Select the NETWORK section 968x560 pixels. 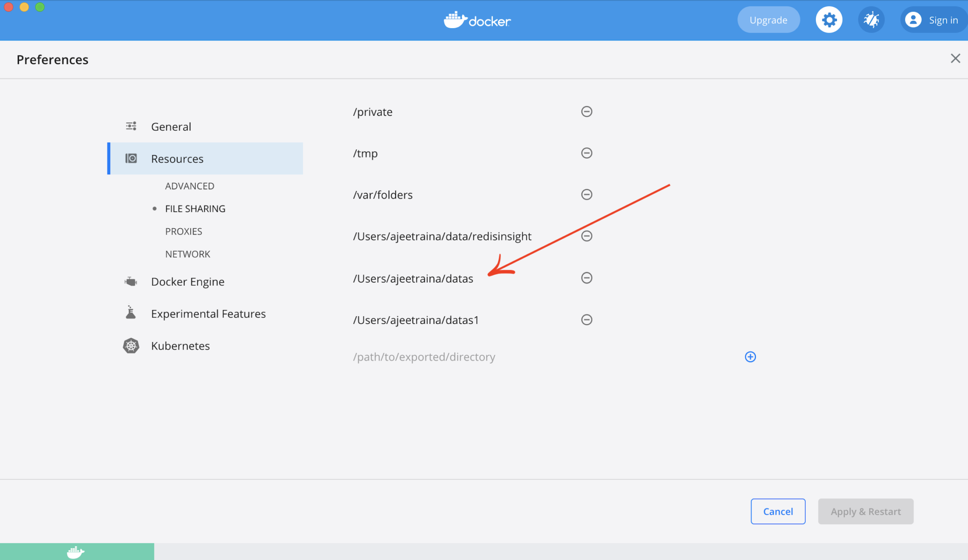tap(188, 254)
